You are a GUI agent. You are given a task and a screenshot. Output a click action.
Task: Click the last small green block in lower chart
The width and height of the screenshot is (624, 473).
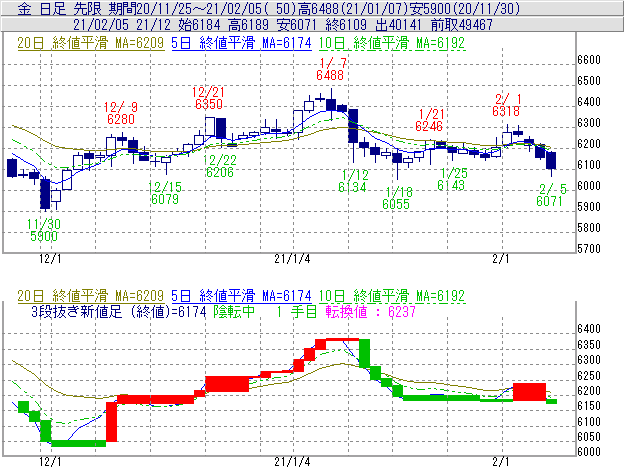551,401
